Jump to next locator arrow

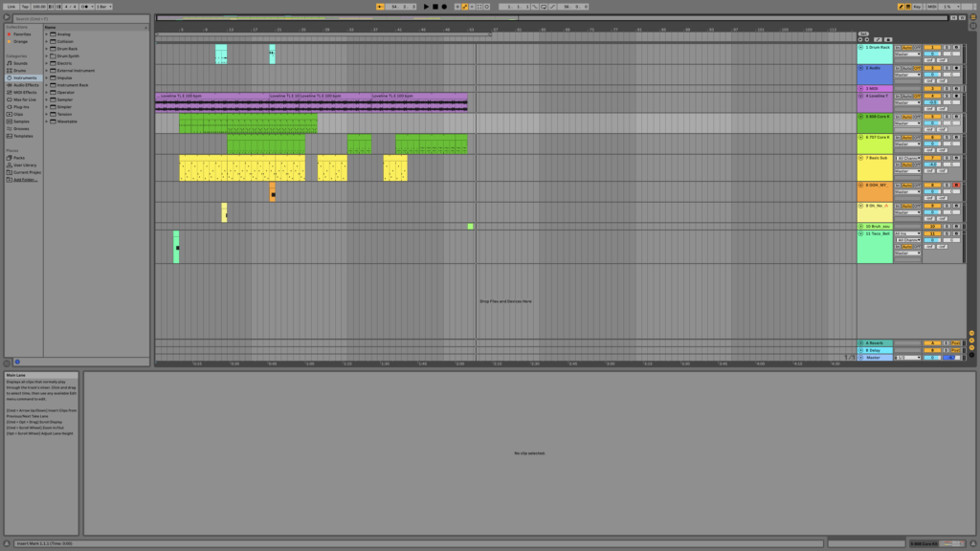pyautogui.click(x=867, y=39)
